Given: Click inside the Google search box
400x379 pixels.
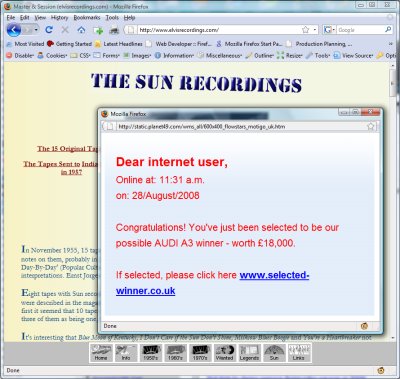Looking at the screenshot, I should (360, 30).
